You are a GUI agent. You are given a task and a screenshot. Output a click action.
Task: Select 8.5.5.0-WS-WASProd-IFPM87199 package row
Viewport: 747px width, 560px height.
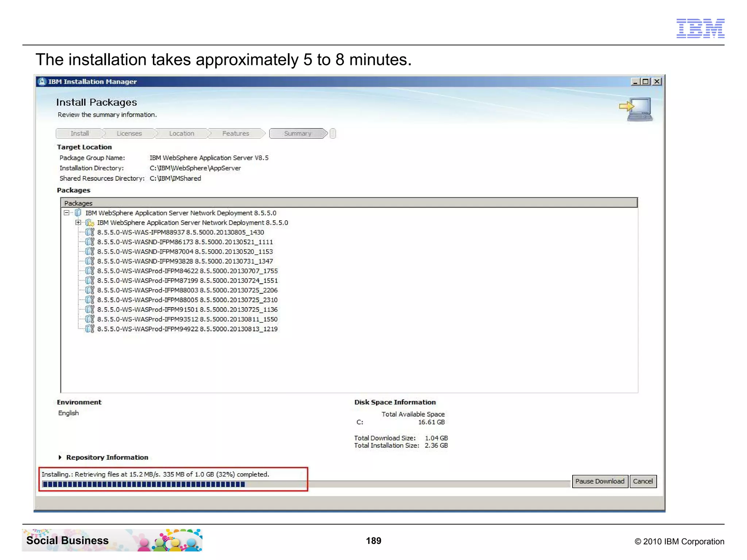187,281
